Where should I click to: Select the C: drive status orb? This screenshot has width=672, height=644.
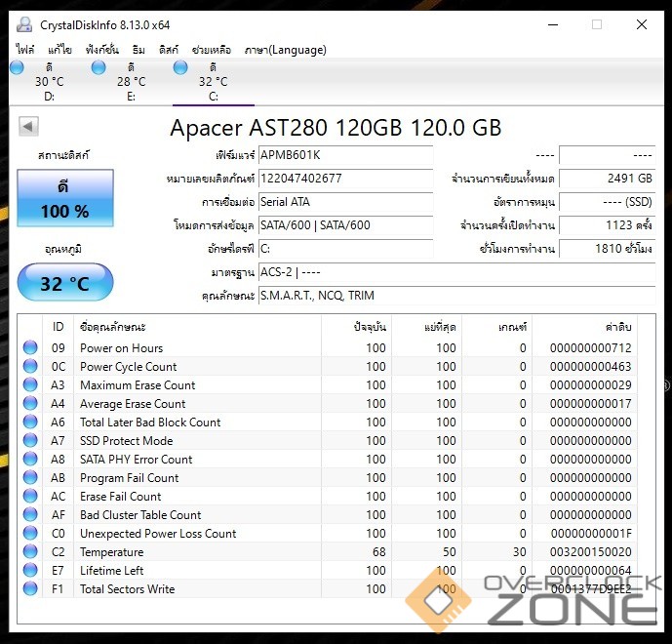tap(180, 67)
